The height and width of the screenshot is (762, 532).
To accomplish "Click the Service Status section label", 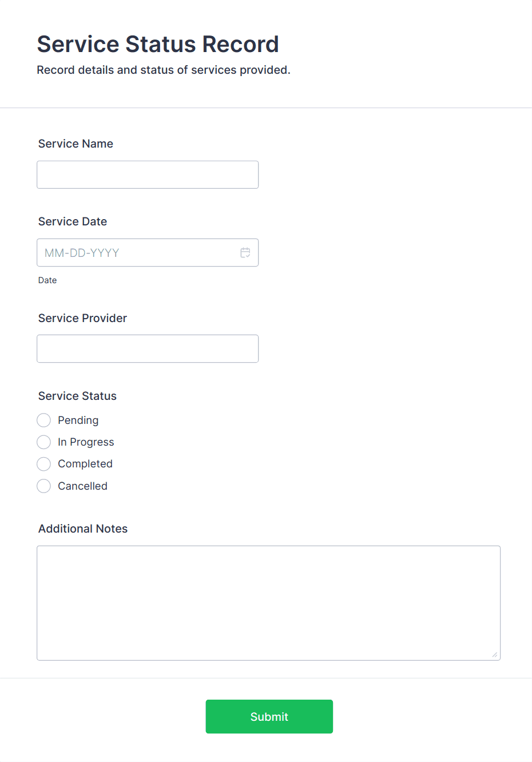I will point(77,395).
